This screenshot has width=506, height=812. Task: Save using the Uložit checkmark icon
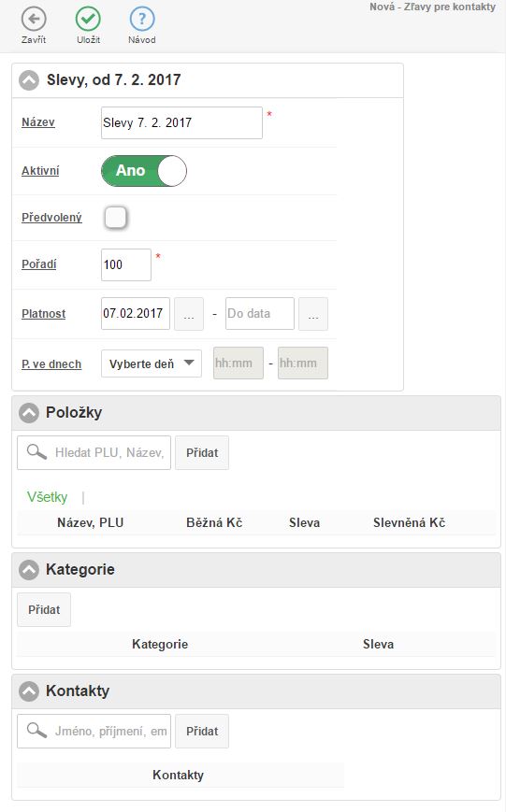click(x=88, y=20)
